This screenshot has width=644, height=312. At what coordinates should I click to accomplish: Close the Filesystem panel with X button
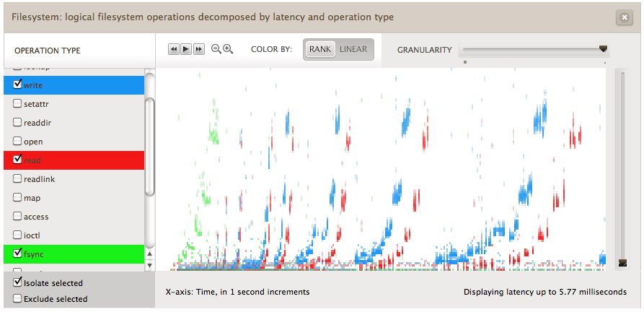(x=624, y=18)
